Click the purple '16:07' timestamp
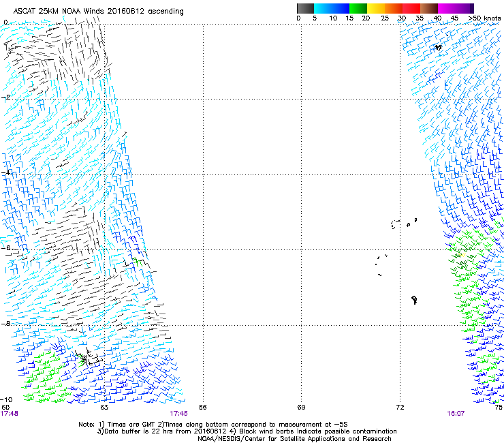This screenshot has width=504, height=443. click(456, 414)
